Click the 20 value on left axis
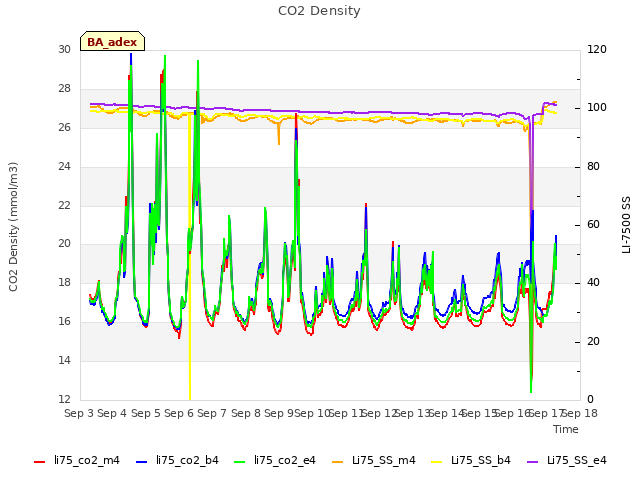This screenshot has height=480, width=640. (x=64, y=244)
